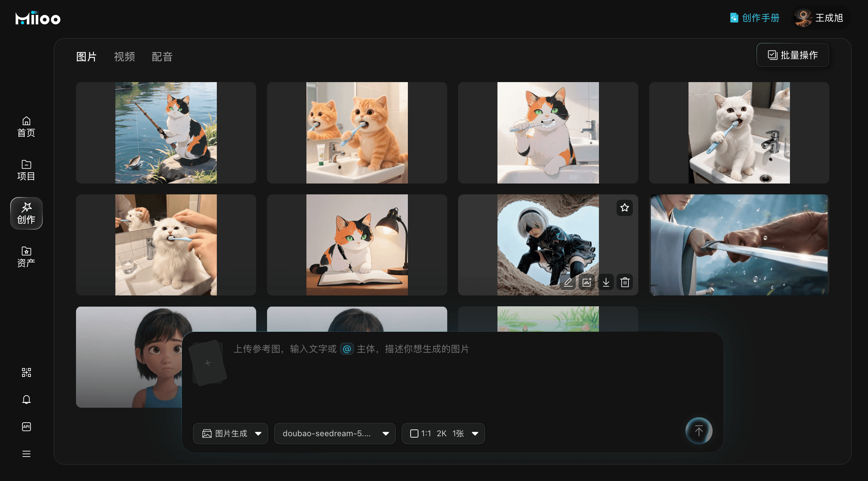Open calico cat writing under lamp thumbnail
868x481 pixels.
pyautogui.click(x=357, y=245)
